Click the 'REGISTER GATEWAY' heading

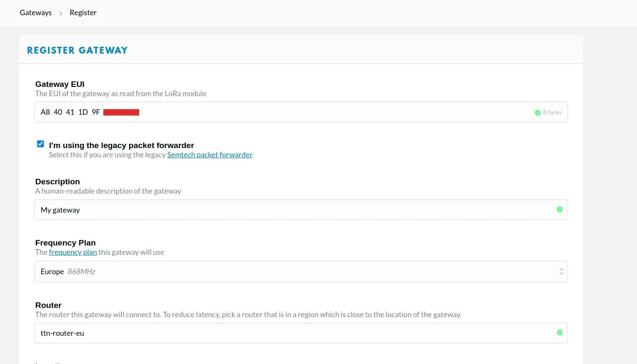[77, 50]
